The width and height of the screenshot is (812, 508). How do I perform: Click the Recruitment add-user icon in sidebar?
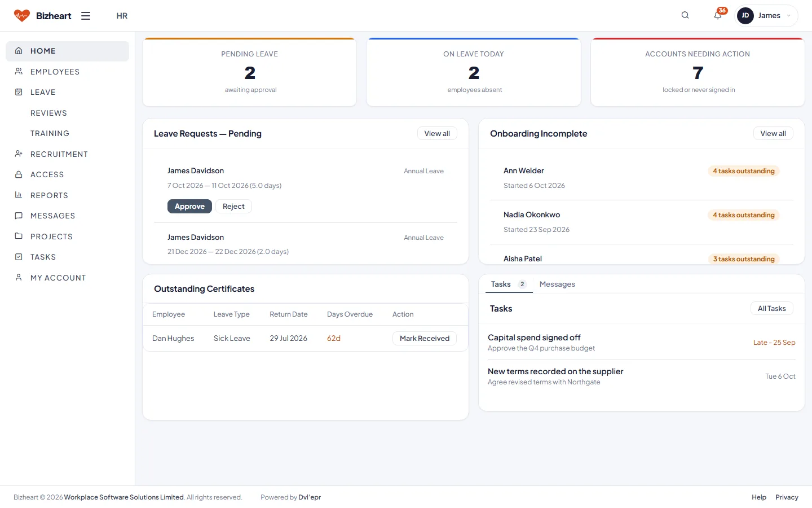[x=19, y=154]
